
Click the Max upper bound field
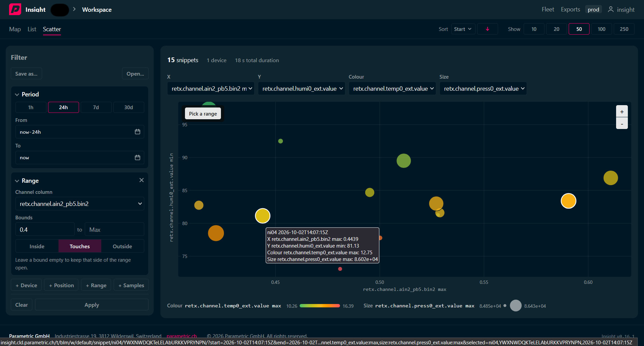pyautogui.click(x=114, y=229)
